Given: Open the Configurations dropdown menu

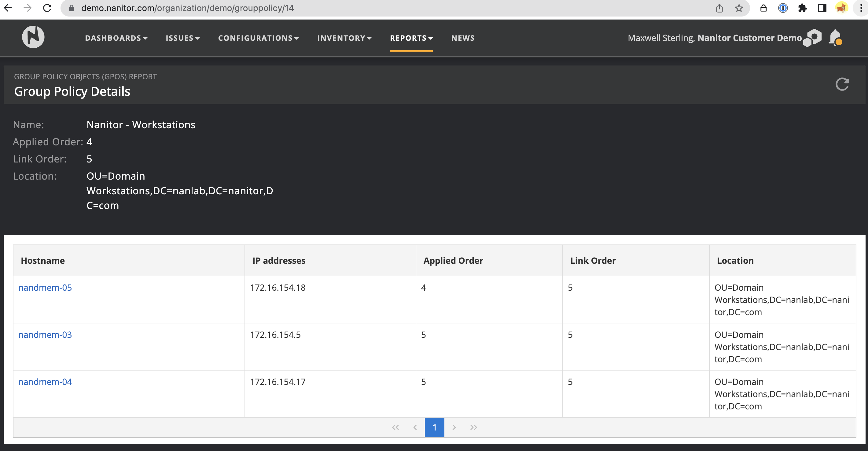Looking at the screenshot, I should (x=258, y=38).
